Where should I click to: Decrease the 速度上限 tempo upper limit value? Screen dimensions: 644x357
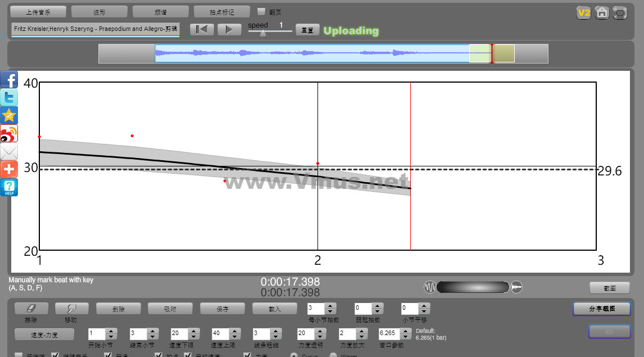point(235,337)
